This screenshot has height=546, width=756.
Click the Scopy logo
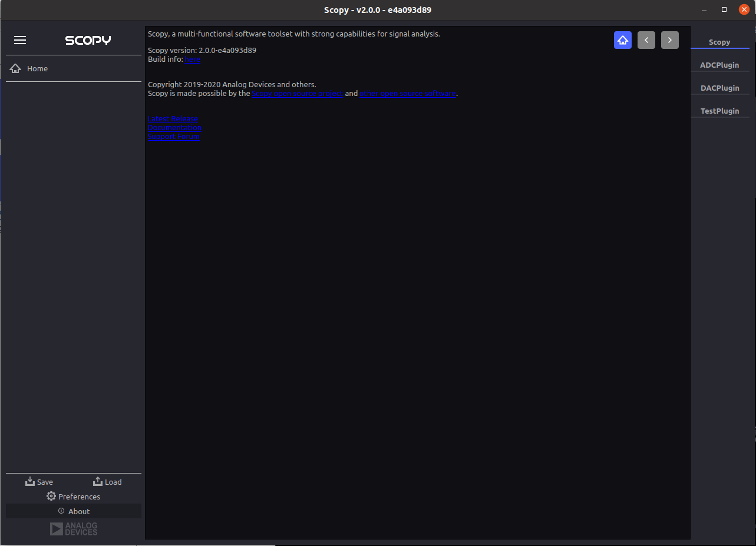pyautogui.click(x=88, y=40)
